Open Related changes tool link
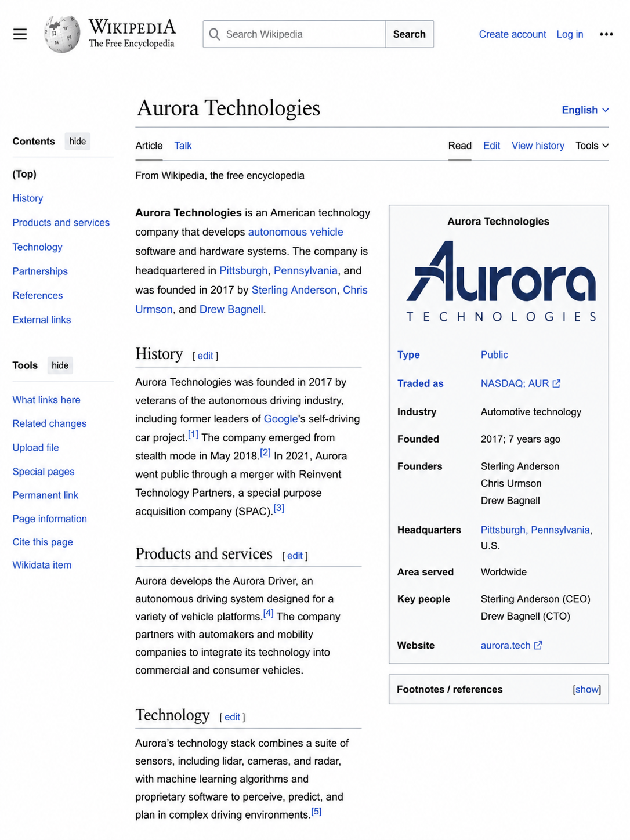Image resolution: width=630 pixels, height=840 pixels. tap(49, 423)
